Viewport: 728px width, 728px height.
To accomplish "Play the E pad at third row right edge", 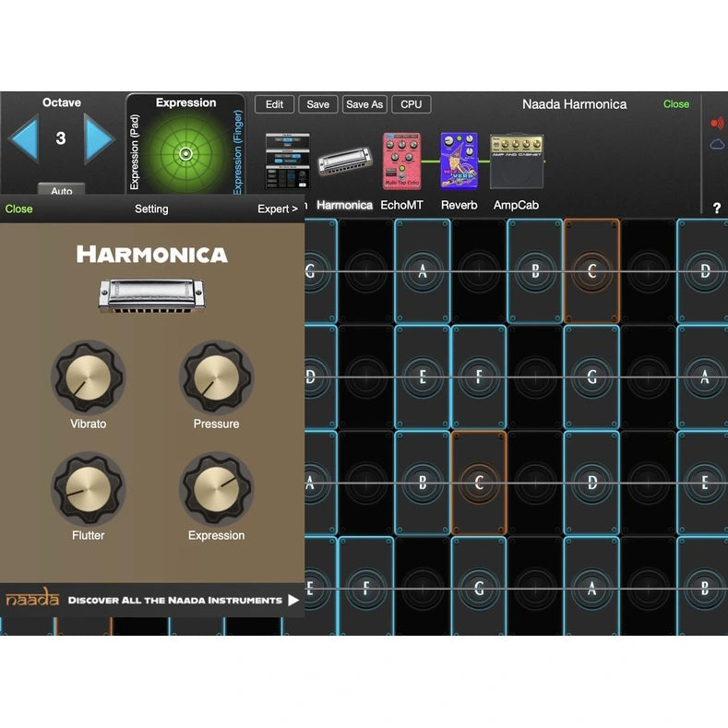I will coord(702,483).
